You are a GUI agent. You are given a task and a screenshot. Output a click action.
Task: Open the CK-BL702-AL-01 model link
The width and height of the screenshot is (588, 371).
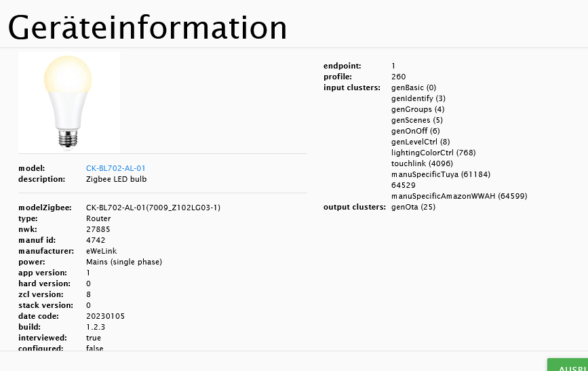click(115, 168)
